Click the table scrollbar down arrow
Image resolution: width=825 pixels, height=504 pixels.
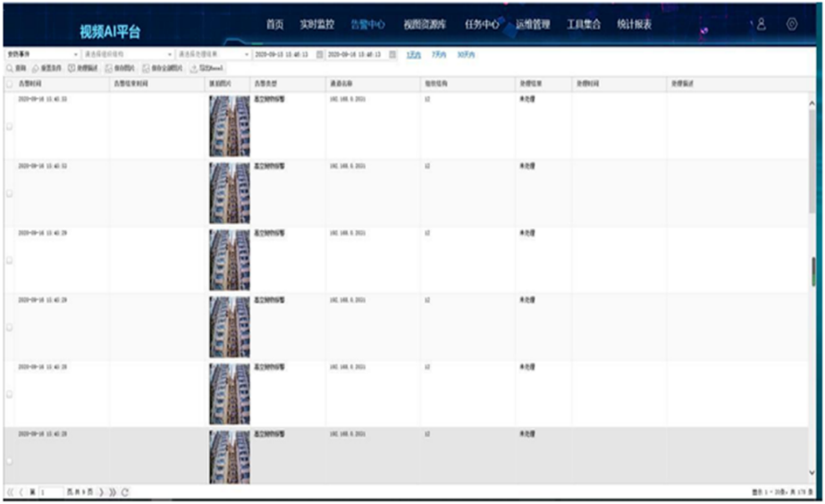pyautogui.click(x=812, y=473)
